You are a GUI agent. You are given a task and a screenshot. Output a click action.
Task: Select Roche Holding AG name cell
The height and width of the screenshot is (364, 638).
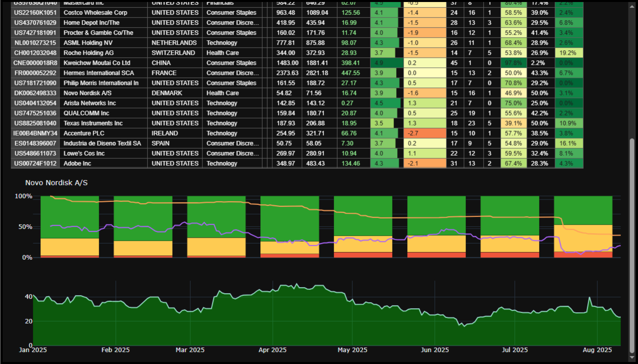point(103,53)
